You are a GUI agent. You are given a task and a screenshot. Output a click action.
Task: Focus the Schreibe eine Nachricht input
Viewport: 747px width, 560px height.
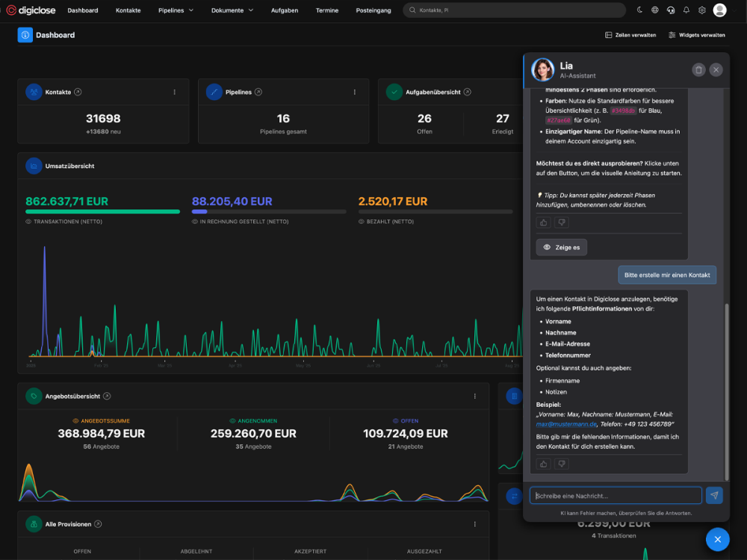pyautogui.click(x=616, y=495)
